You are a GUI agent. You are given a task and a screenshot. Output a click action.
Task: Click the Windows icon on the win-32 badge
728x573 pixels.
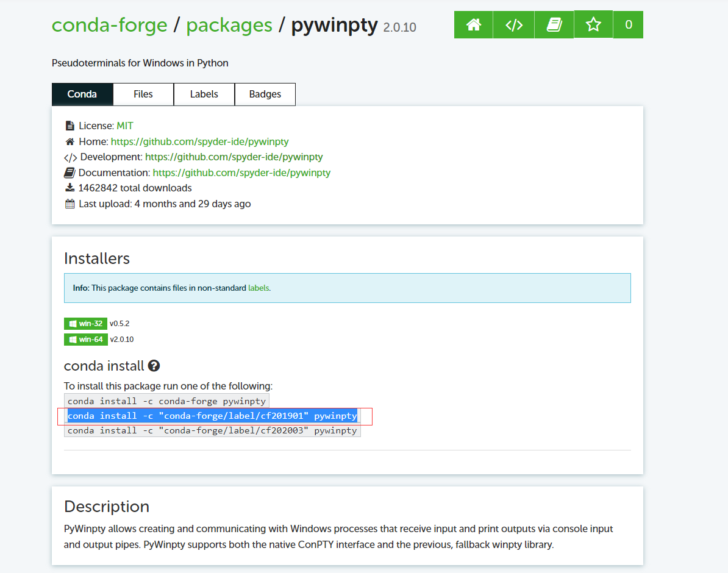73,324
